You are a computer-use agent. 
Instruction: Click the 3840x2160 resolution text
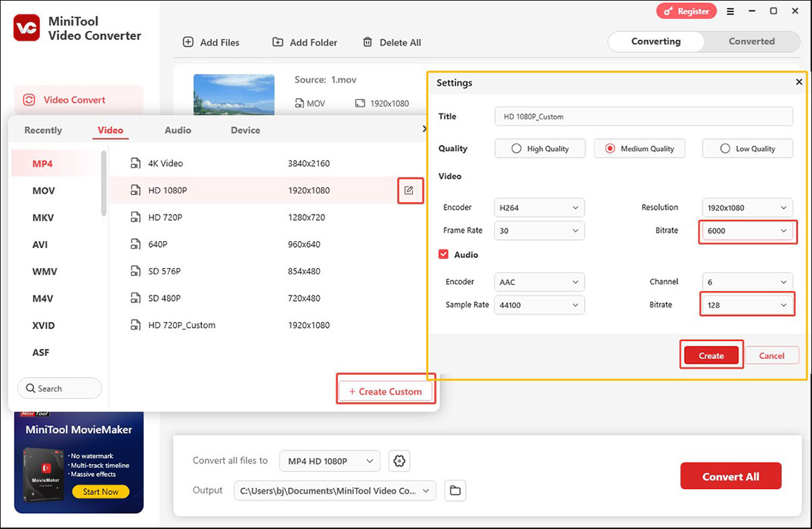308,163
